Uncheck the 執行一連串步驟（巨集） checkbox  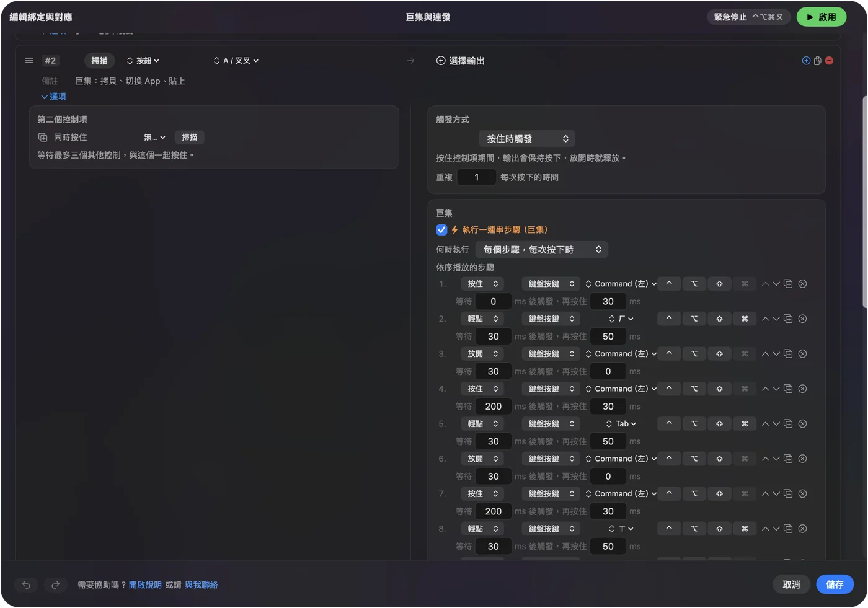441,230
